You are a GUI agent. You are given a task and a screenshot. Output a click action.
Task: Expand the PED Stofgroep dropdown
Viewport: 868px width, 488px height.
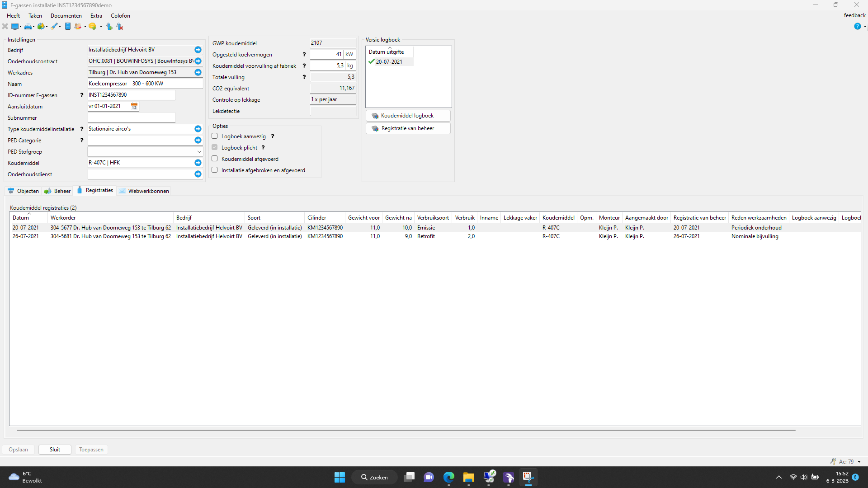pos(199,151)
